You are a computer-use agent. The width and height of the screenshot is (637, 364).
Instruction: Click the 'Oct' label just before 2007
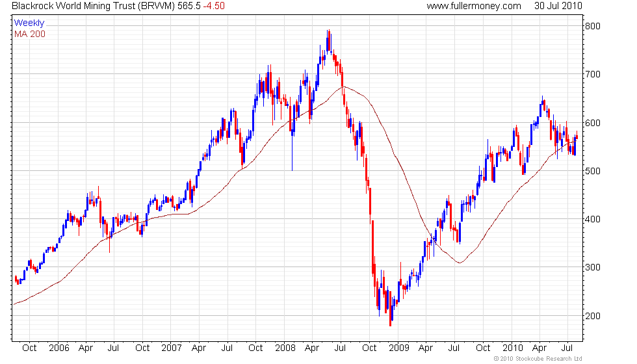pyautogui.click(x=142, y=348)
